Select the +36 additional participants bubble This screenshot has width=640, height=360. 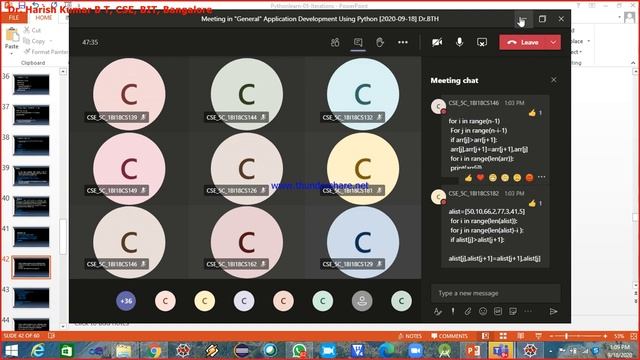126,301
